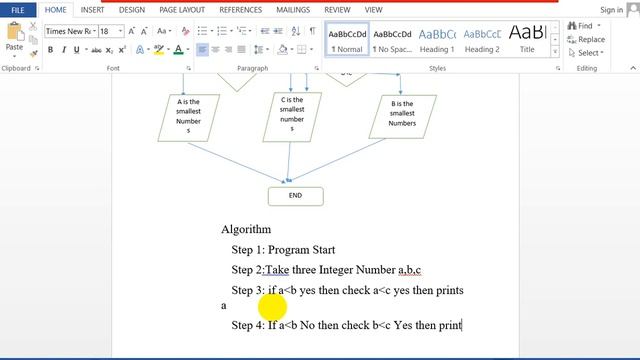Align text right
Screen dimensions: 640x360
pyautogui.click(x=229, y=50)
